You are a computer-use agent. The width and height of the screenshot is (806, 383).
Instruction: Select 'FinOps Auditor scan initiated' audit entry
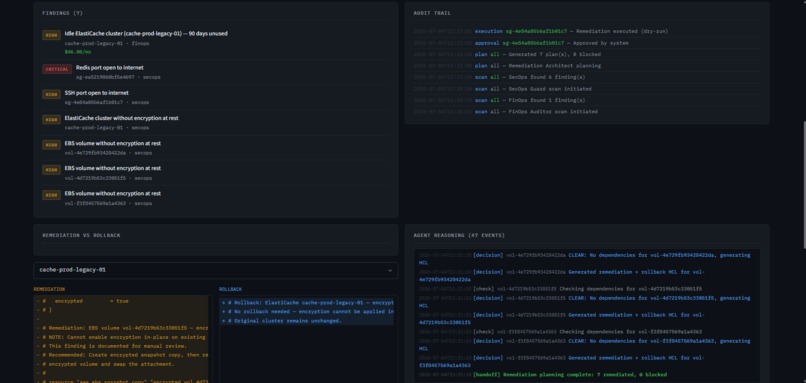(587, 112)
